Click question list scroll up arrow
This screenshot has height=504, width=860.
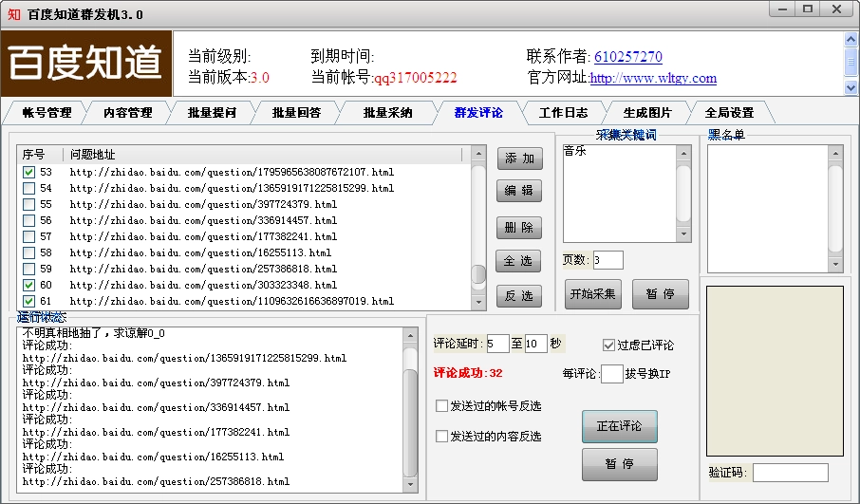tap(478, 154)
